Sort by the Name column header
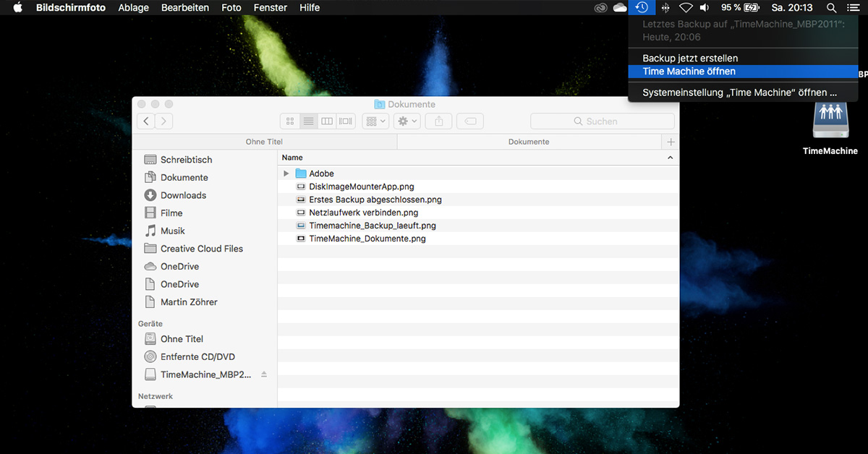Screen dimensions: 868x454 click(478, 158)
